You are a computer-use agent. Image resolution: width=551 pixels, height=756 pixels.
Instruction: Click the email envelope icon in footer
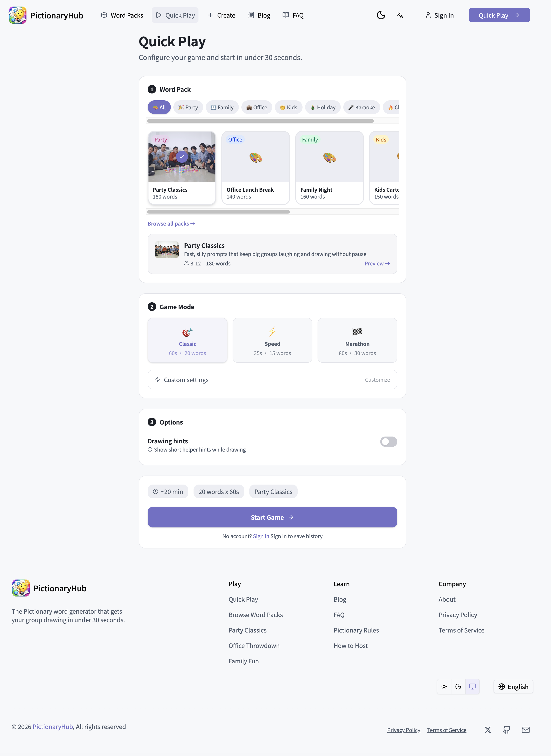[526, 730]
